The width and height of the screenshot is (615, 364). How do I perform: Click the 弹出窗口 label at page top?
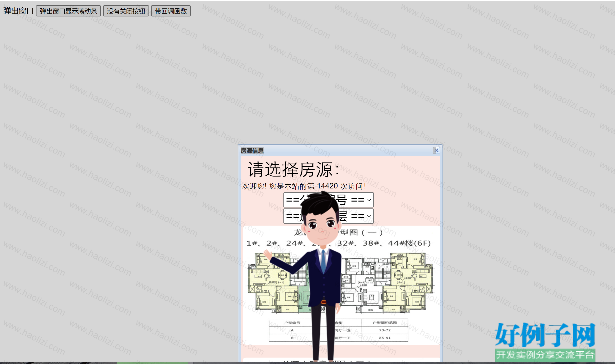pos(18,11)
